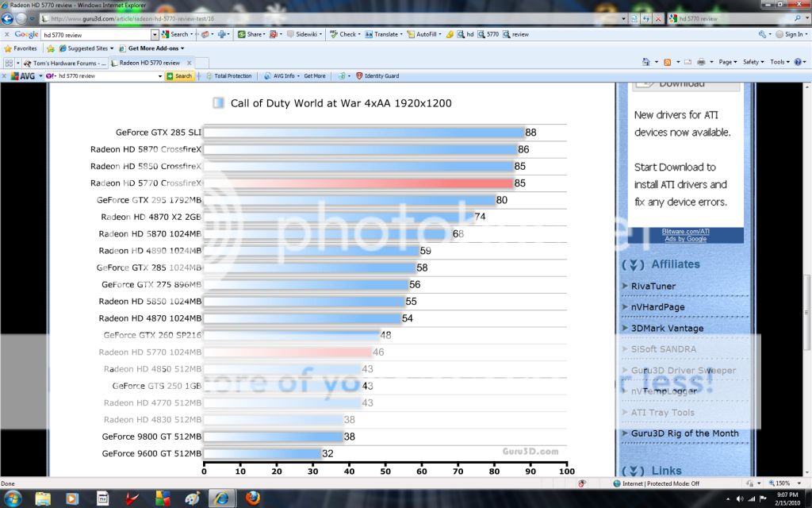The image size is (812, 508).
Task: Click the AVG yellow Search button
Action: 179,75
